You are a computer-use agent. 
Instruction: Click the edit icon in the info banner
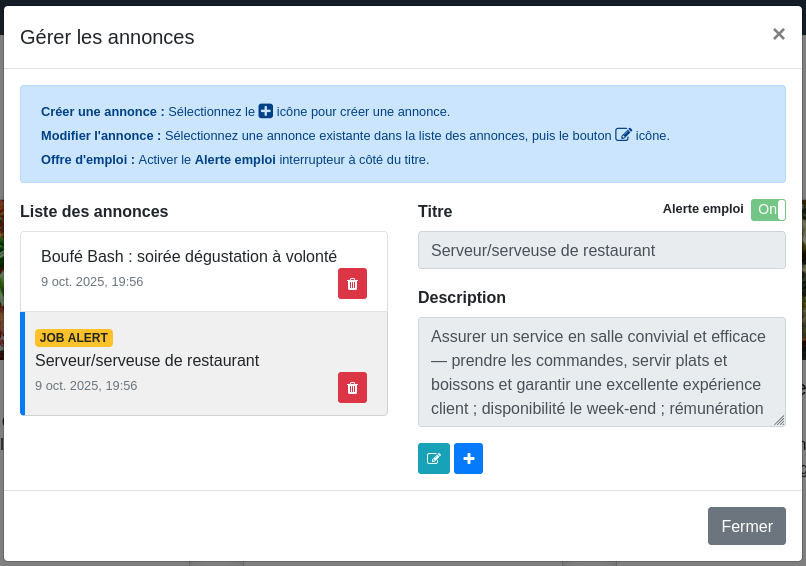pos(624,135)
